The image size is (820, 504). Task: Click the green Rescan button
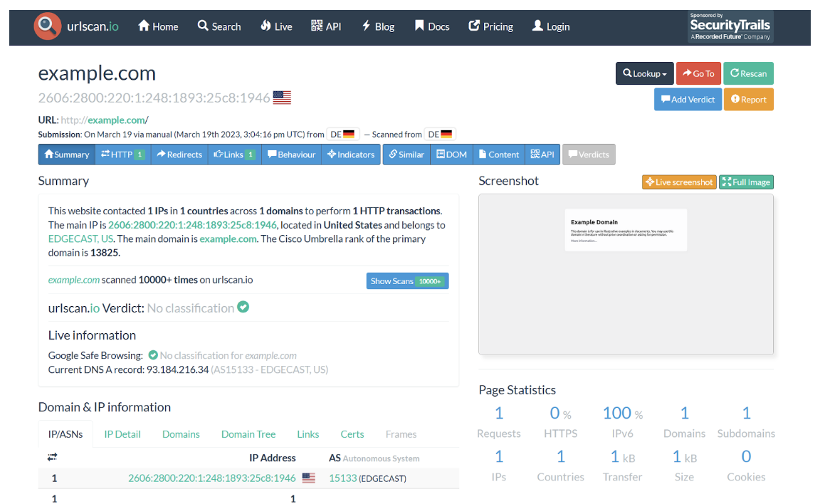pos(748,73)
